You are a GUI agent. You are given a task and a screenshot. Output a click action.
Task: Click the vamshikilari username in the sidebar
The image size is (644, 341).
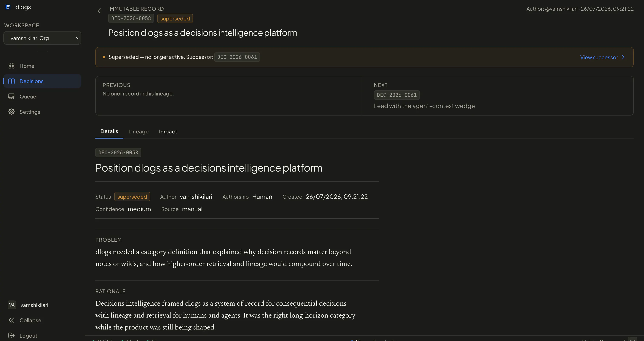coord(34,305)
